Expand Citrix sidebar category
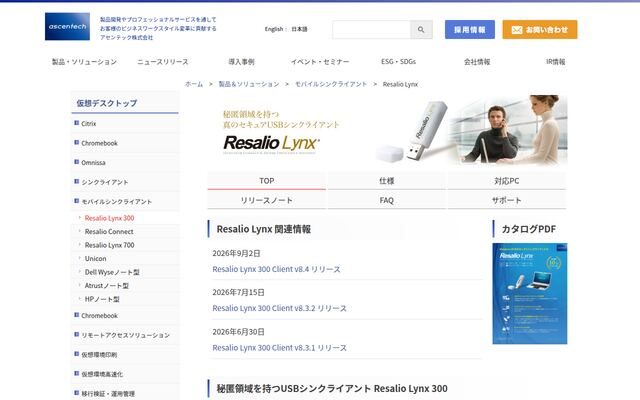The height and width of the screenshot is (400, 640). point(125,123)
